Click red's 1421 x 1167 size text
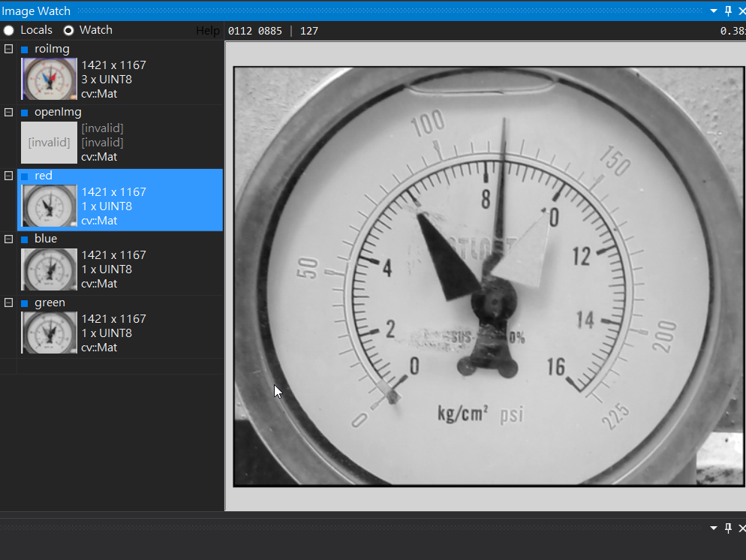Viewport: 746px width, 560px height. [x=114, y=191]
